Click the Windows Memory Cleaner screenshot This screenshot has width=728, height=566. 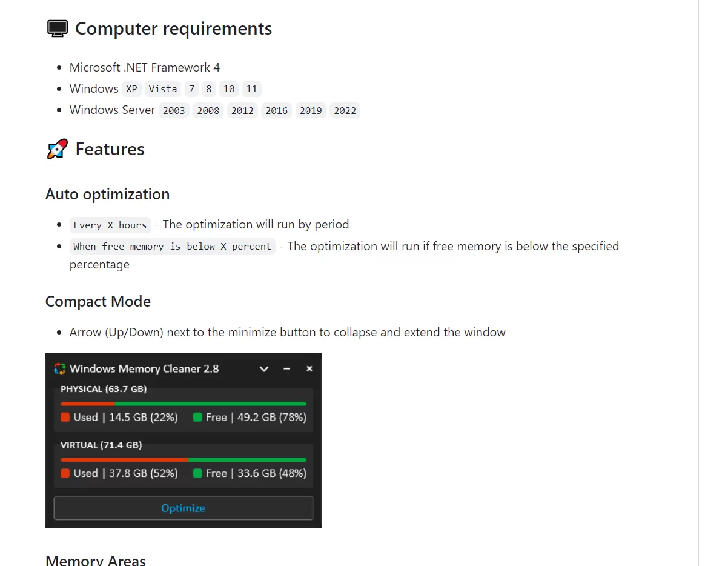tap(183, 440)
